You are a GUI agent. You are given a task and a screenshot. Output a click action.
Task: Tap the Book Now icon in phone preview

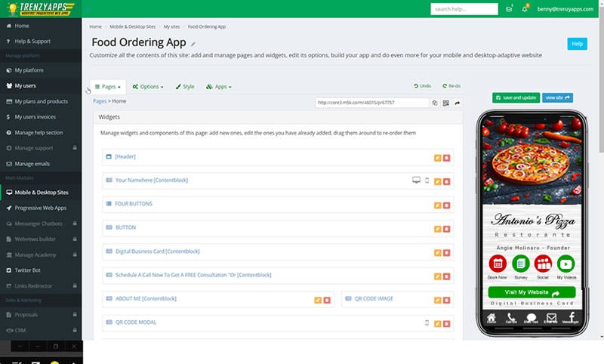[498, 264]
